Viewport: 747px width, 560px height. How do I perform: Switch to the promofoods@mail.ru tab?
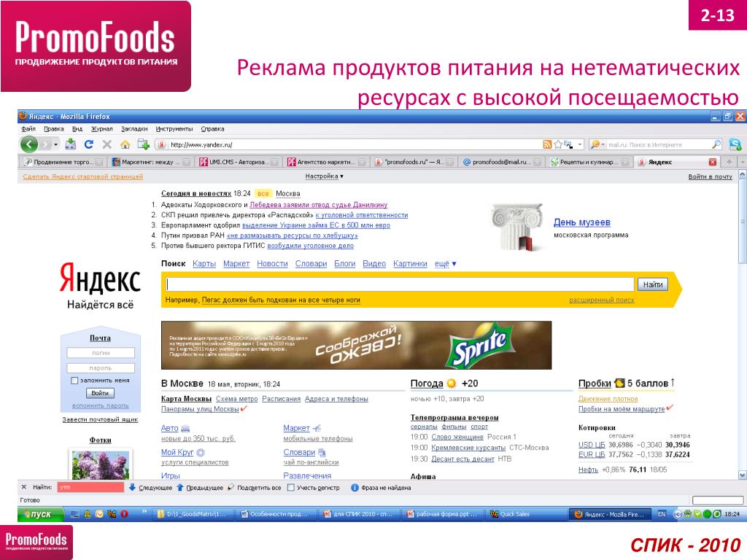(x=502, y=162)
